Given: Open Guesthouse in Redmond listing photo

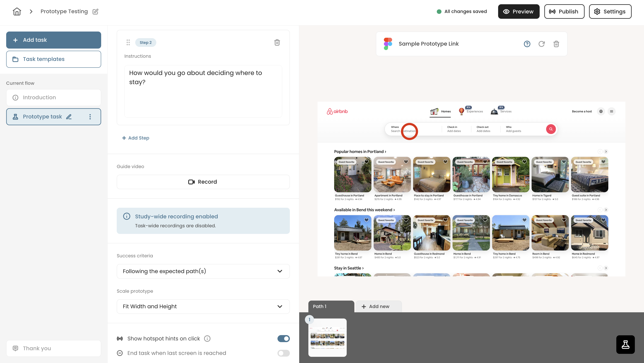Looking at the screenshot, I should pos(431,233).
